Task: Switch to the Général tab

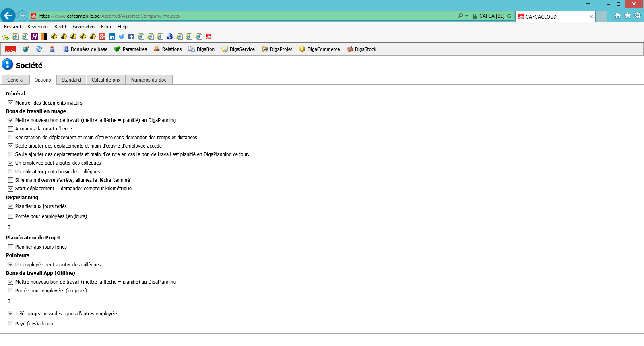Action: [x=15, y=80]
